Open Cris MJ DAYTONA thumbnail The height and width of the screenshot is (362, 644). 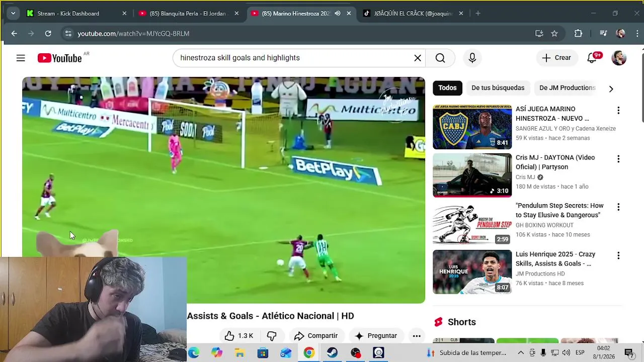pyautogui.click(x=472, y=175)
